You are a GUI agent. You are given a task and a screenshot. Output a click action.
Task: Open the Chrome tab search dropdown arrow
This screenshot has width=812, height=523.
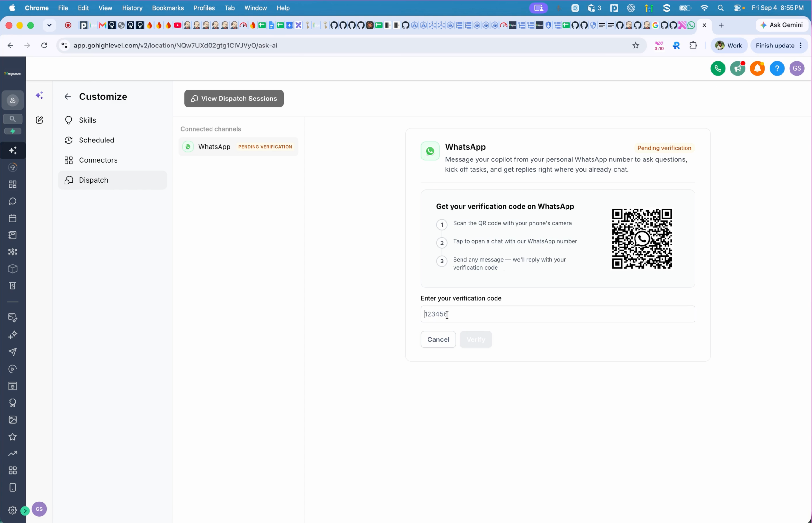coord(49,25)
